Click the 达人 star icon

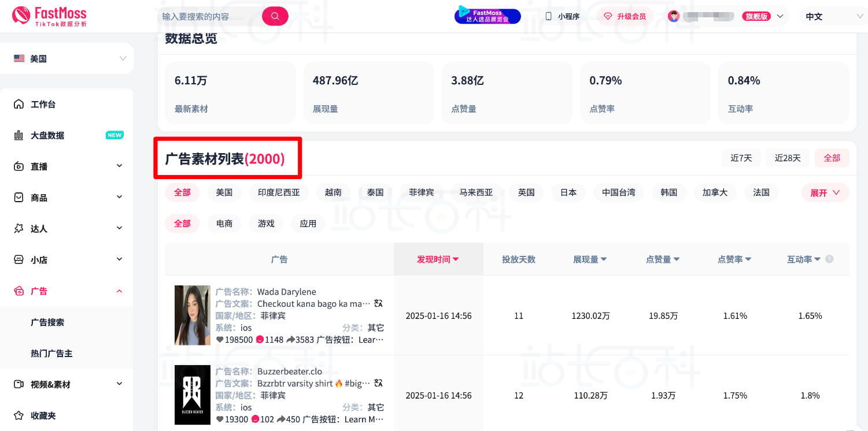pos(19,229)
